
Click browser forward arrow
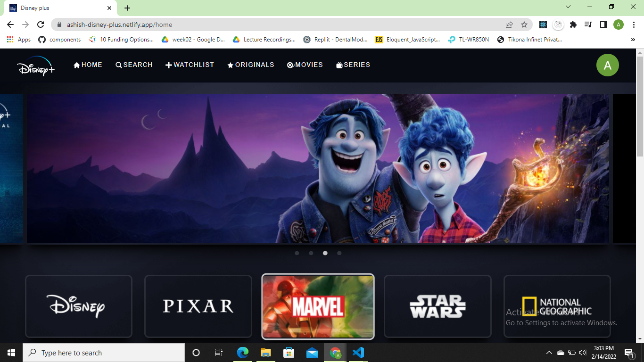[25, 25]
